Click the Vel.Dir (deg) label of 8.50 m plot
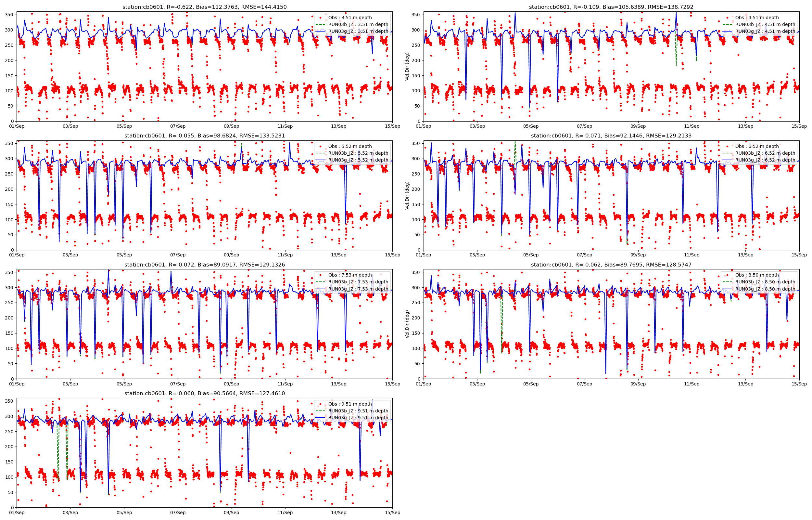 (407, 324)
